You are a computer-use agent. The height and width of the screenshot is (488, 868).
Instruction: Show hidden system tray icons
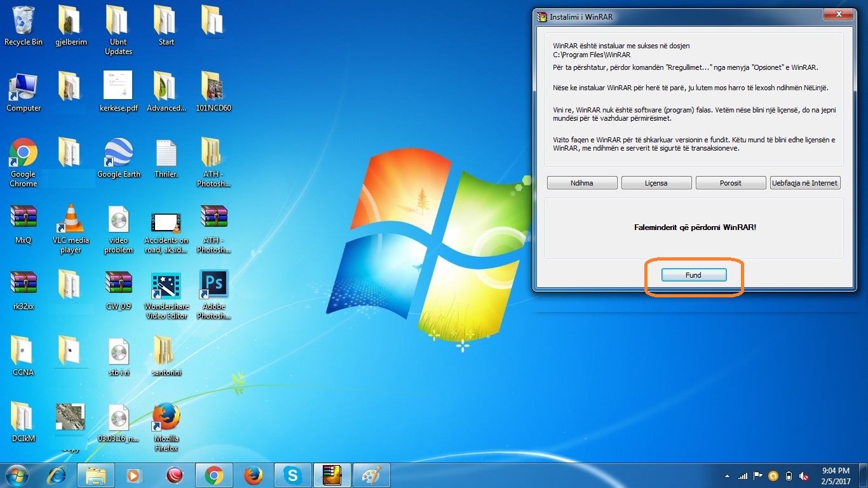tap(728, 476)
